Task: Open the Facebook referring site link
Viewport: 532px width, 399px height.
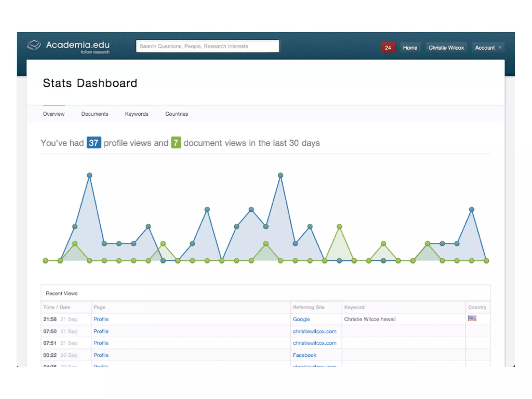Action: click(304, 355)
